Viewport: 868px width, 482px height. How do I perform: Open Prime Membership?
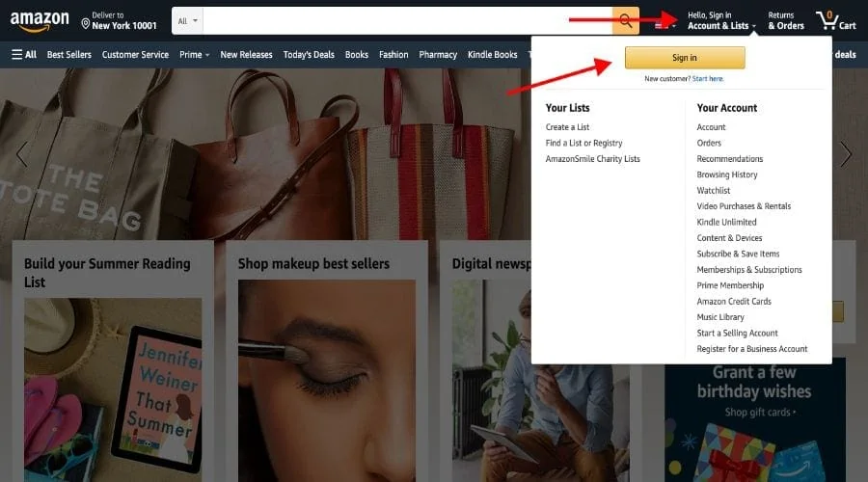click(x=730, y=285)
